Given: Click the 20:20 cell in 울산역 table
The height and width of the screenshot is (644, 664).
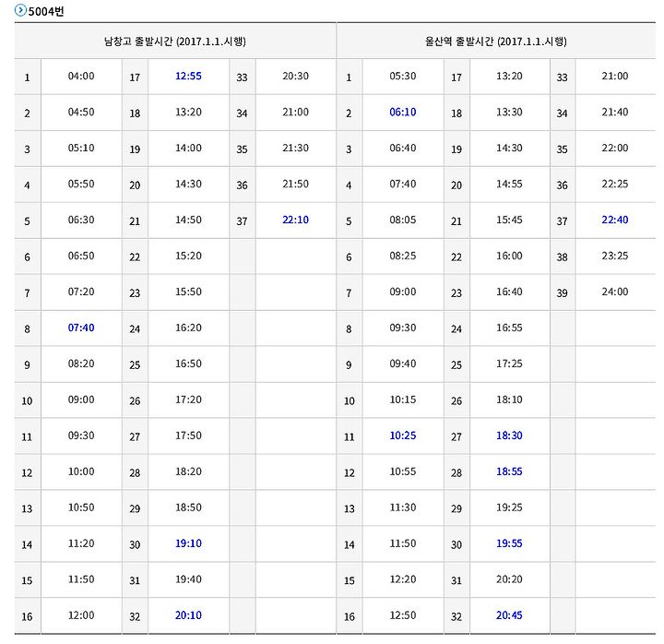Looking at the screenshot, I should tap(509, 579).
